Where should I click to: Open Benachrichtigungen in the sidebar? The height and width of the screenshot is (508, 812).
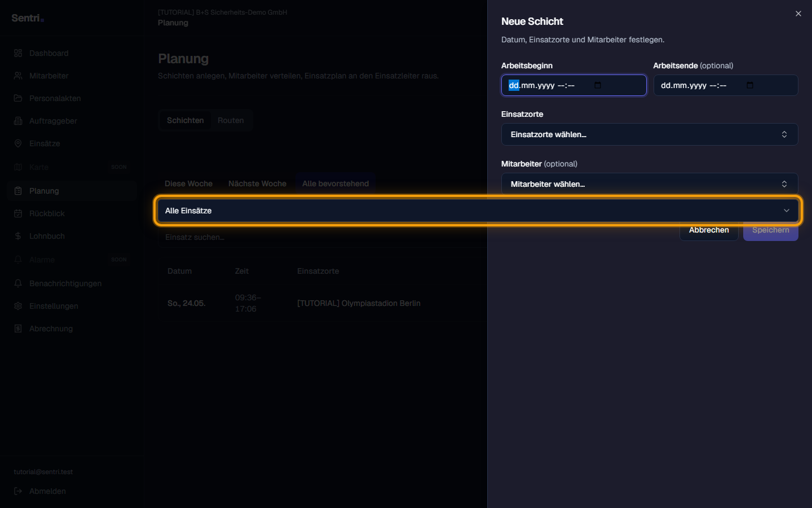point(72,283)
